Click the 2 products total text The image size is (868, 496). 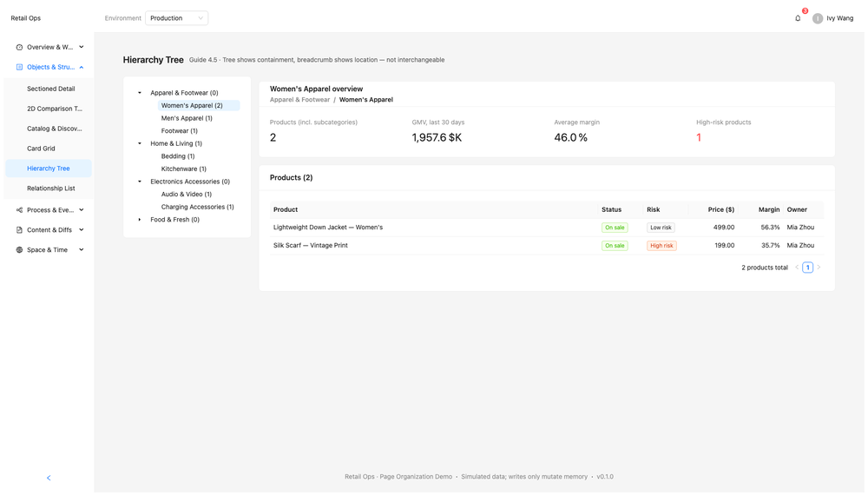click(765, 268)
